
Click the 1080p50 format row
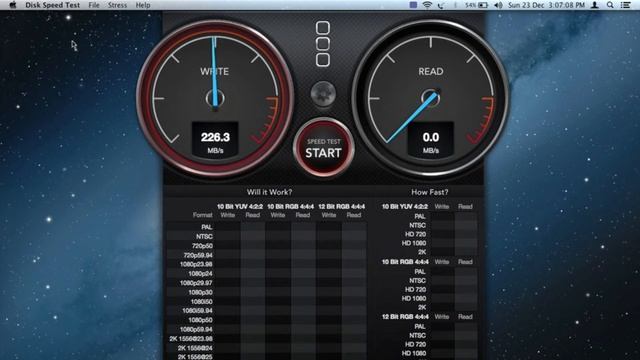(267, 320)
